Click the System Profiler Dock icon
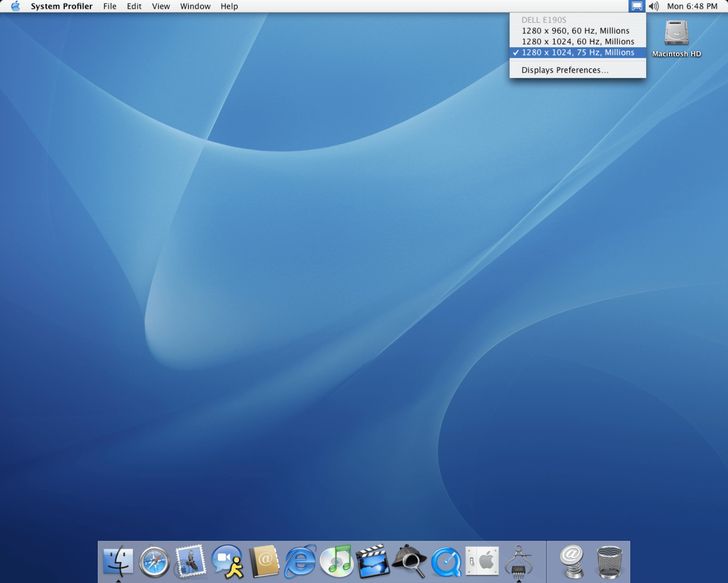This screenshot has height=583, width=728. pos(519,561)
